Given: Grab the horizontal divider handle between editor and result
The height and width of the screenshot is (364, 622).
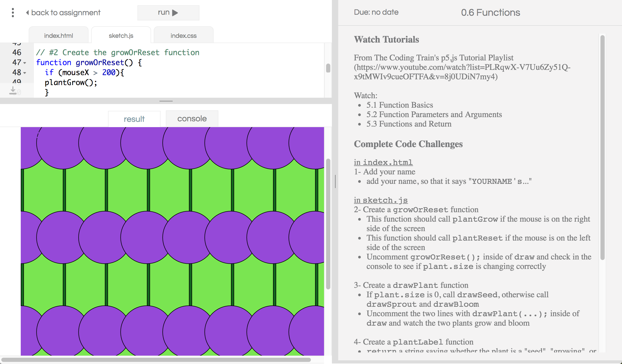Looking at the screenshot, I should click(x=166, y=101).
